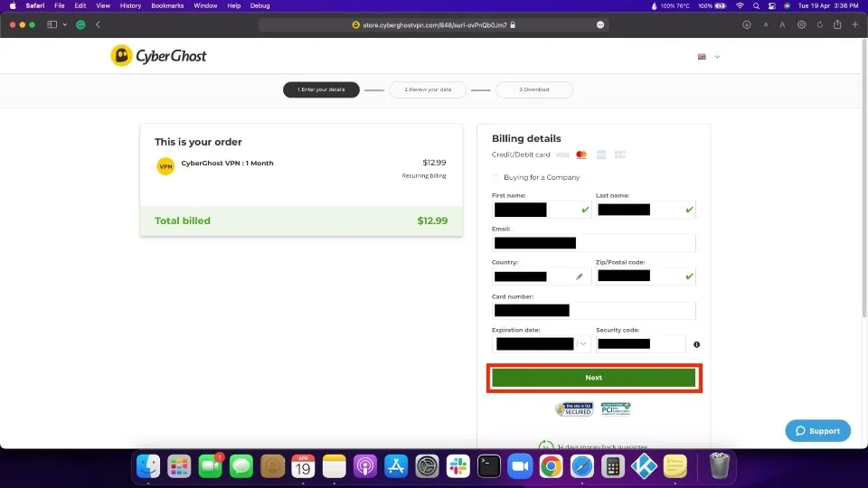The height and width of the screenshot is (488, 868).
Task: Open Finder in the Dock
Action: pyautogui.click(x=148, y=466)
